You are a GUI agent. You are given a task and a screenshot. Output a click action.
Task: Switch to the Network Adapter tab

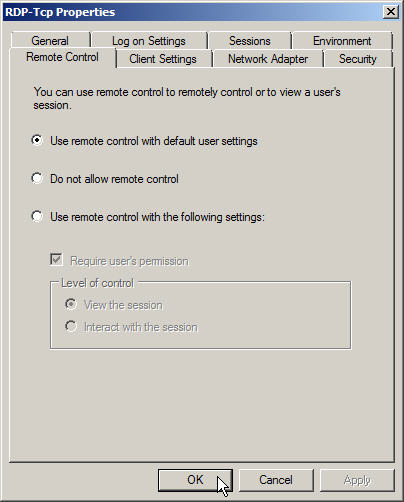pyautogui.click(x=268, y=59)
